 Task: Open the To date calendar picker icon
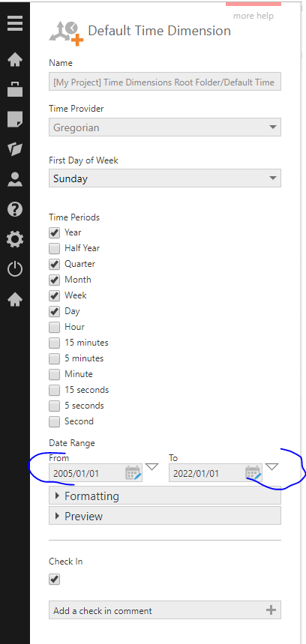[x=253, y=473]
